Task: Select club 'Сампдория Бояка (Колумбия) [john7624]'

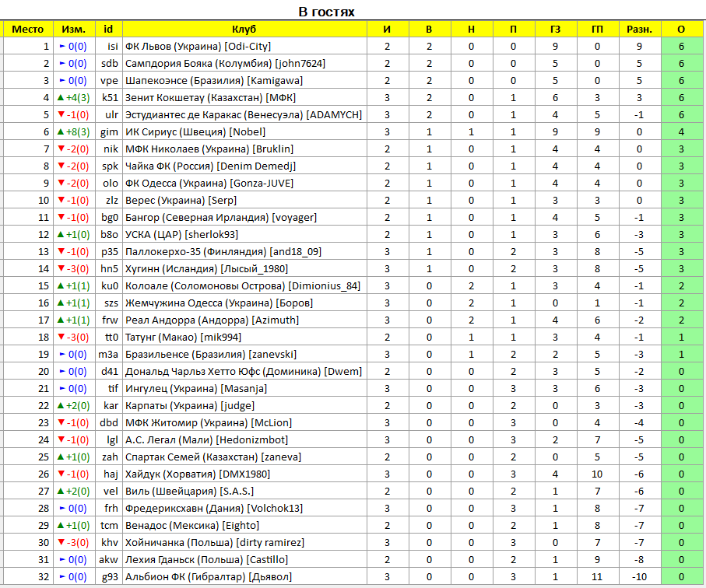Action: click(225, 64)
